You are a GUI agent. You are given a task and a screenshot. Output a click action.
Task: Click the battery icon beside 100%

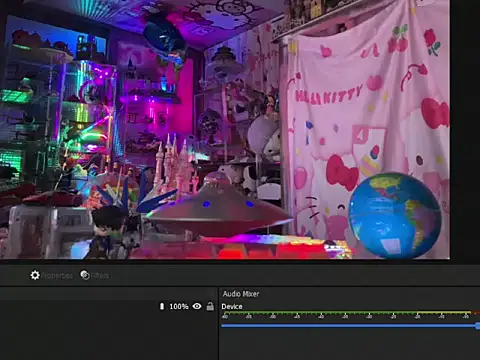162,306
